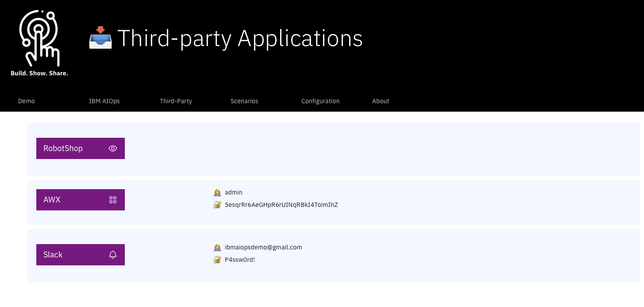The width and height of the screenshot is (644, 307).
Task: Open the About menu
Action: (x=381, y=101)
